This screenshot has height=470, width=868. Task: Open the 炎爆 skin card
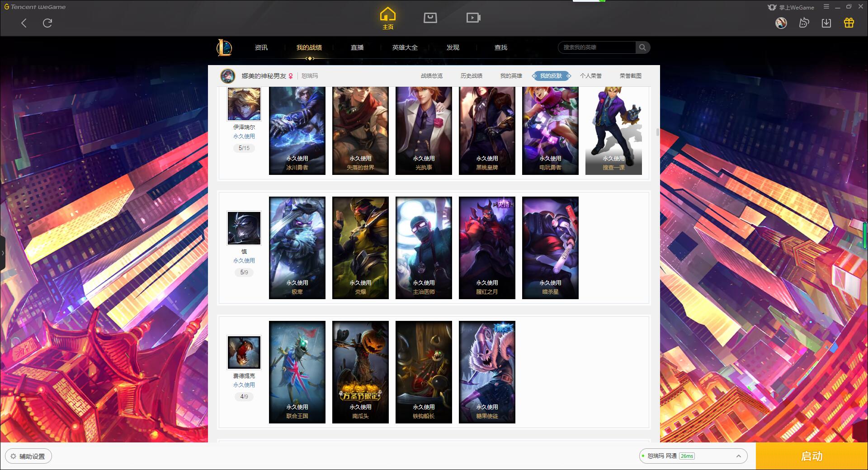pyautogui.click(x=360, y=248)
